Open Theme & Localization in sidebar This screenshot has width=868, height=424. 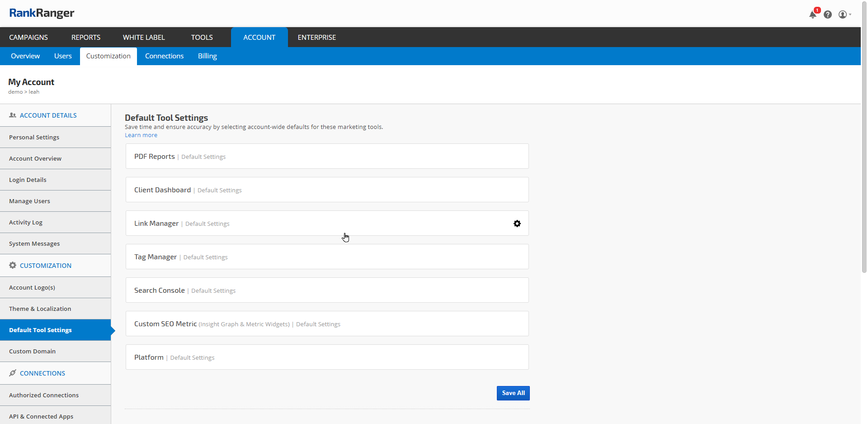[x=40, y=309]
